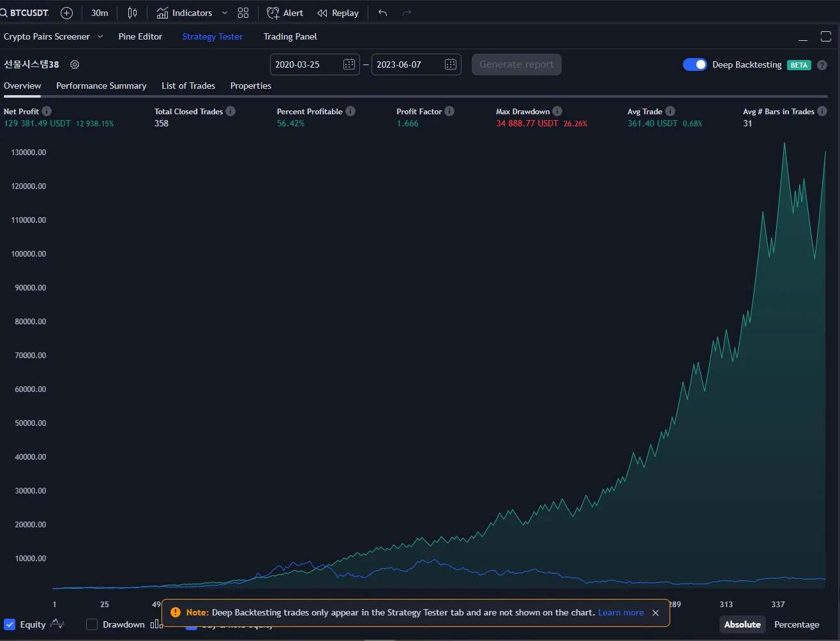Open symbol search for BTCUSDT

(x=26, y=13)
